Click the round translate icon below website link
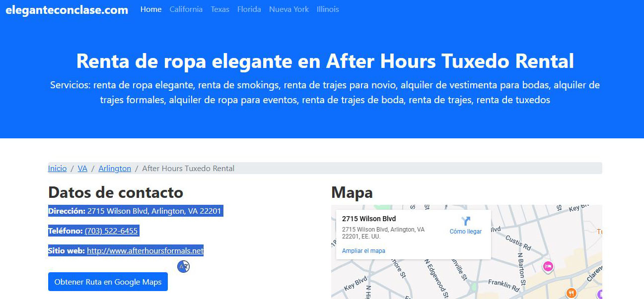 [184, 267]
